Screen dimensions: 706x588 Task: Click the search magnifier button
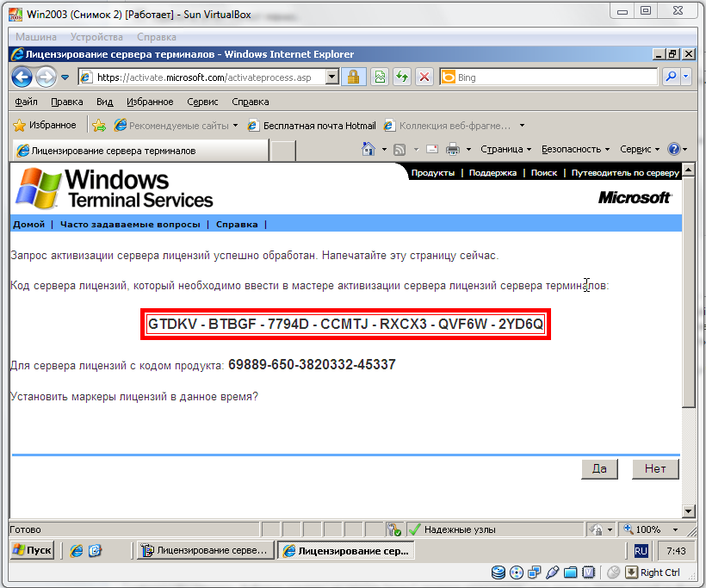click(x=671, y=77)
